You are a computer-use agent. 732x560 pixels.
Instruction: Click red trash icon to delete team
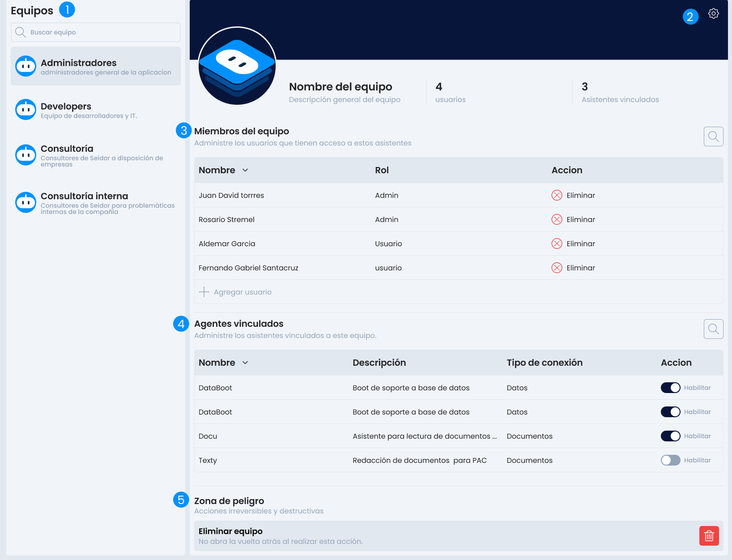tap(709, 536)
